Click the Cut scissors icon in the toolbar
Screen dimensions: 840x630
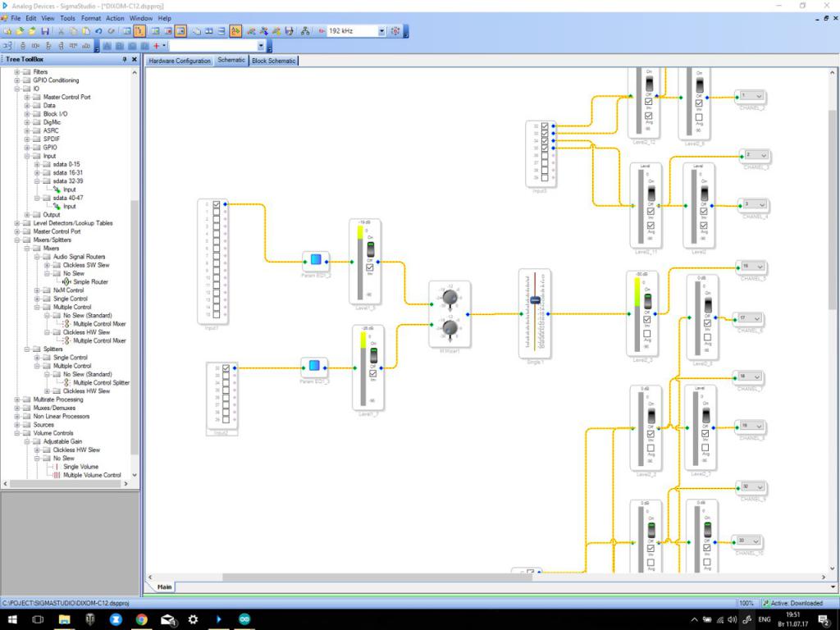click(61, 31)
